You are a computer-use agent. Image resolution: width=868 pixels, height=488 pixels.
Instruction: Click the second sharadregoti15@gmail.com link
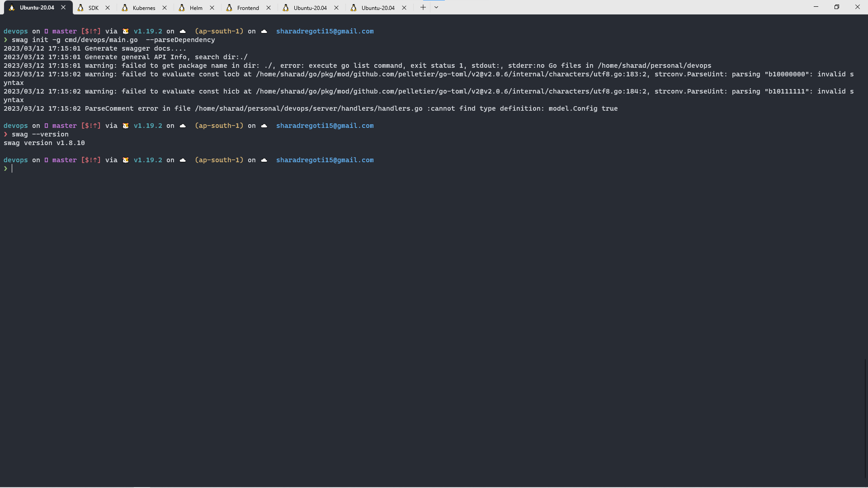tap(325, 126)
